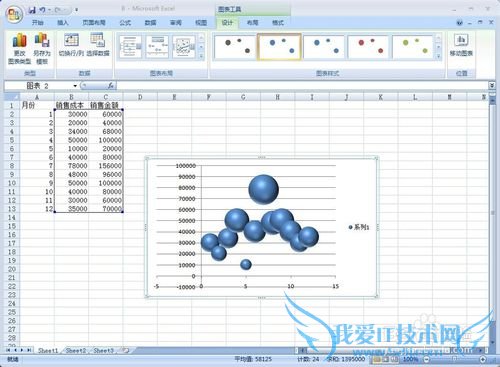Viewport: 500px width, 367px height.
Task: Click the vertical axis label 100000
Action: (186, 166)
